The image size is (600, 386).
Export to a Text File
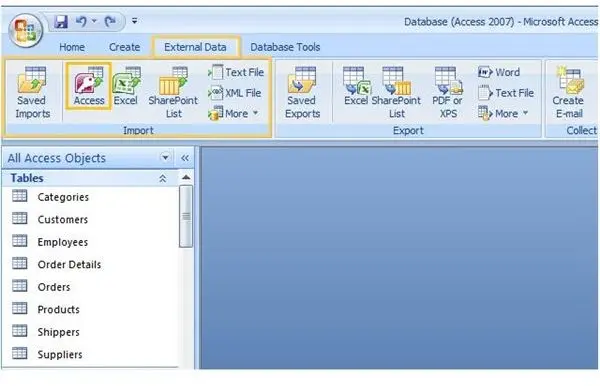(x=506, y=93)
